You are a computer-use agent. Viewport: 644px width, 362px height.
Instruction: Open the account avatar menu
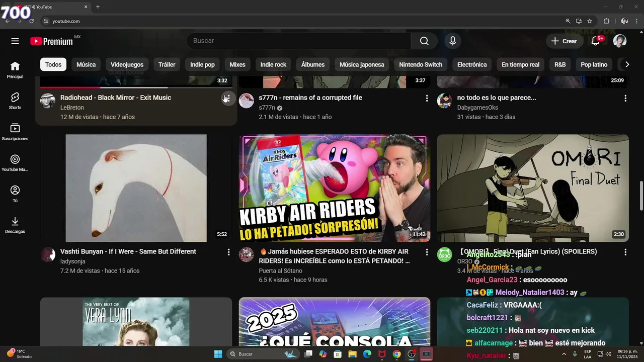click(620, 41)
